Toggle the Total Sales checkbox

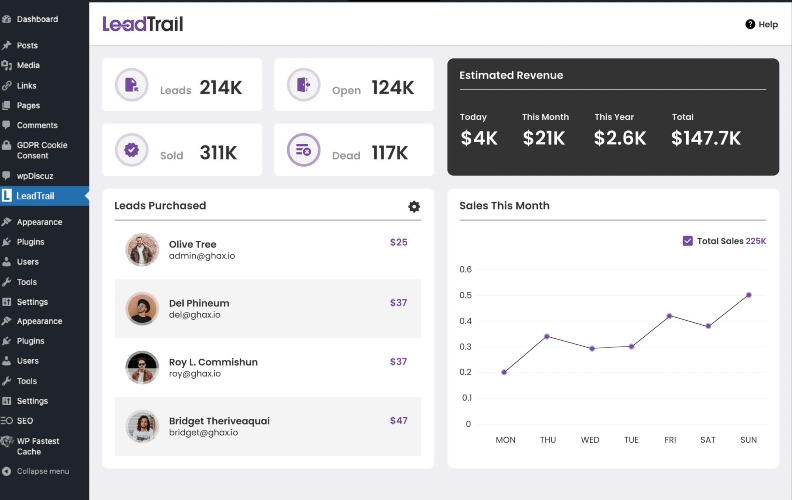pyautogui.click(x=687, y=241)
